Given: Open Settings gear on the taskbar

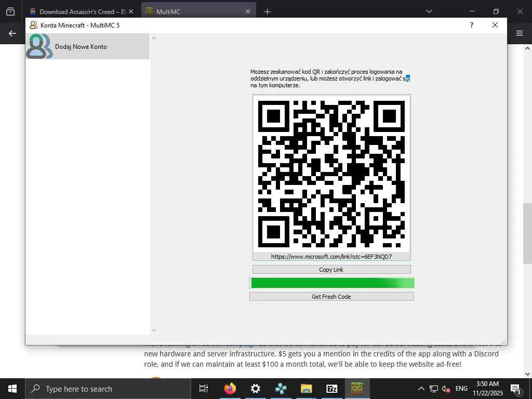Looking at the screenshot, I should pyautogui.click(x=256, y=389).
